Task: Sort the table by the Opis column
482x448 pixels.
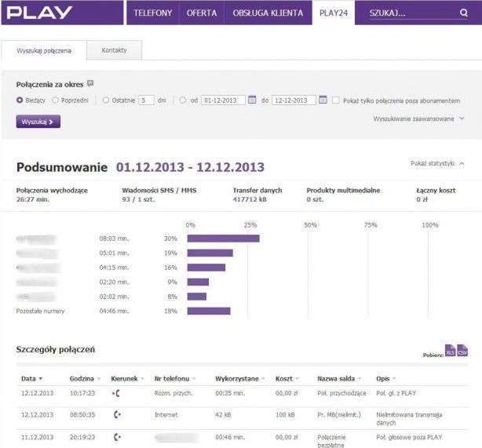Action: click(385, 379)
